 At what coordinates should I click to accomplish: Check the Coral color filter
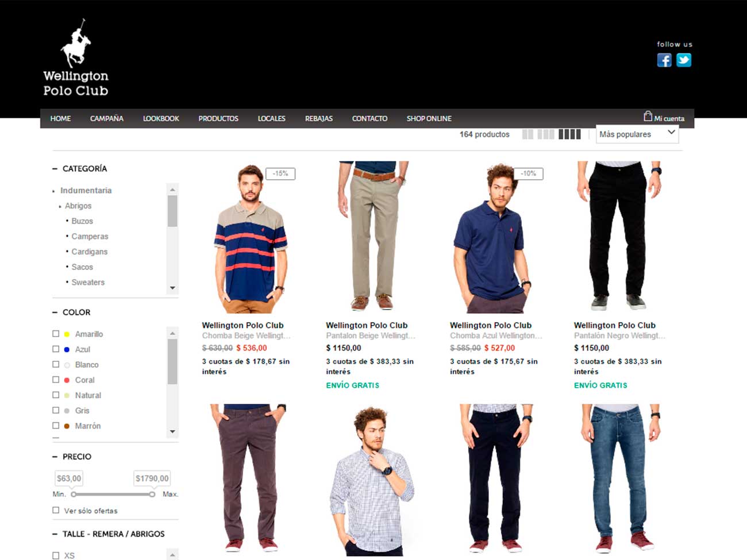pos(56,380)
